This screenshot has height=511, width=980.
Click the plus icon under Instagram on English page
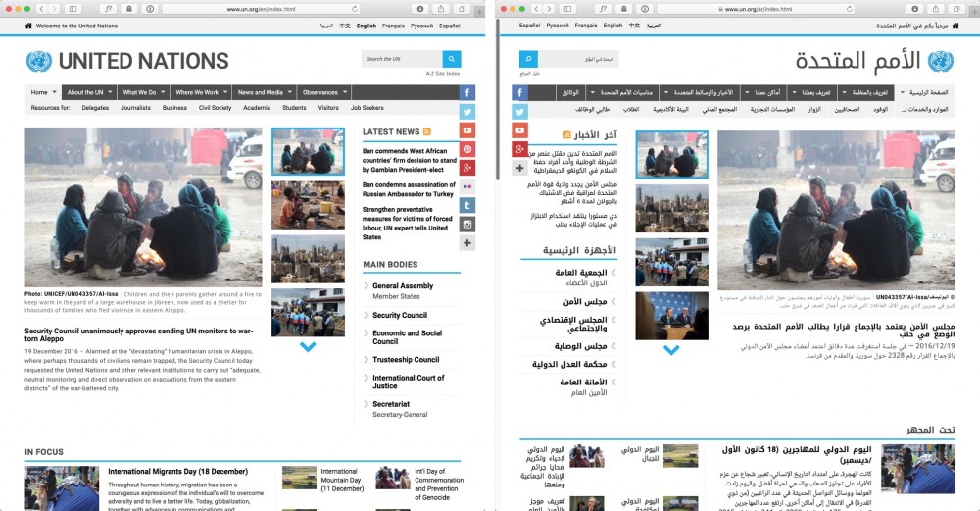pos(467,243)
